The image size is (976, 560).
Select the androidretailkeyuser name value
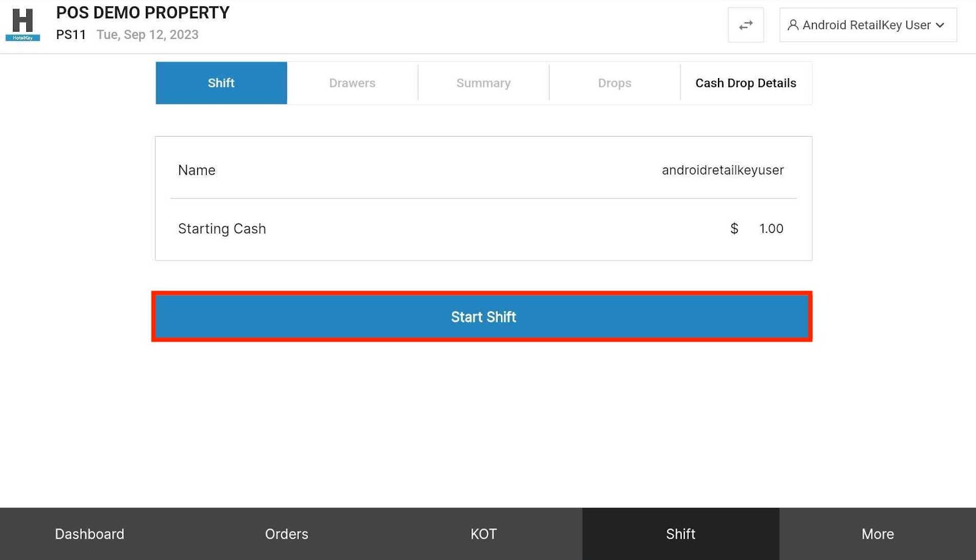(x=722, y=170)
